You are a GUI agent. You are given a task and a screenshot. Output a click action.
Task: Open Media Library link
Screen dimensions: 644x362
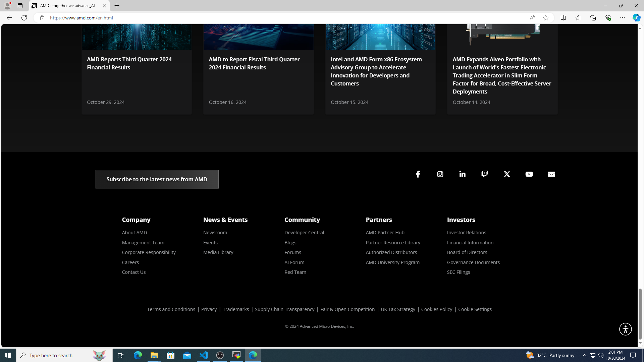click(218, 252)
